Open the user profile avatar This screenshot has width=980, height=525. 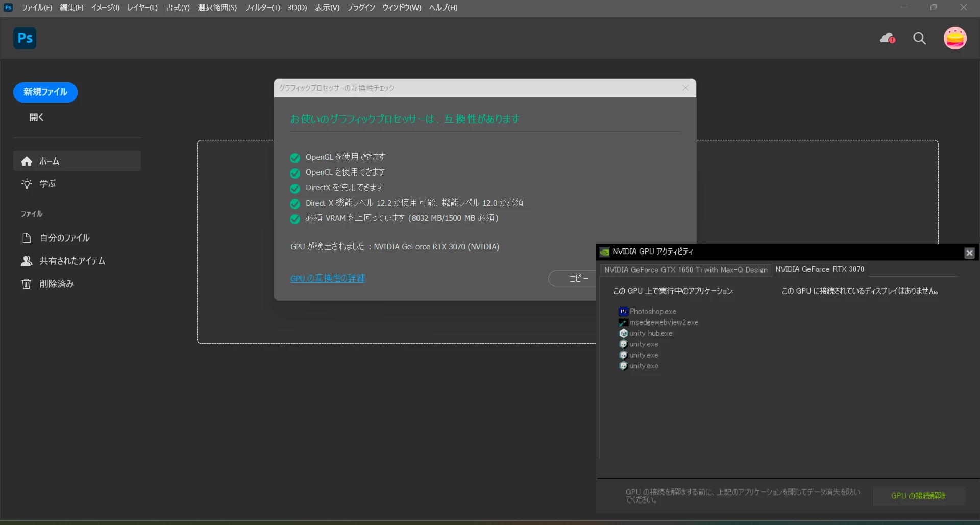tap(955, 38)
